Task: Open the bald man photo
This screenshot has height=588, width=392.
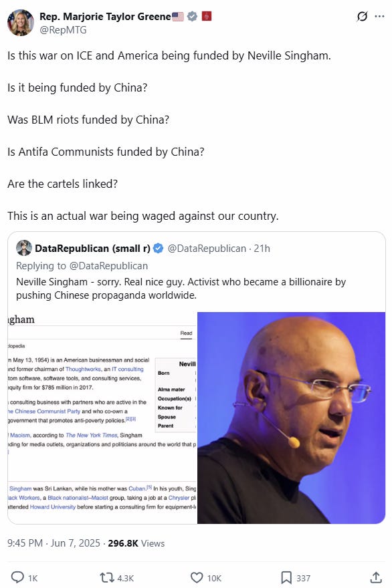Action: (292, 418)
